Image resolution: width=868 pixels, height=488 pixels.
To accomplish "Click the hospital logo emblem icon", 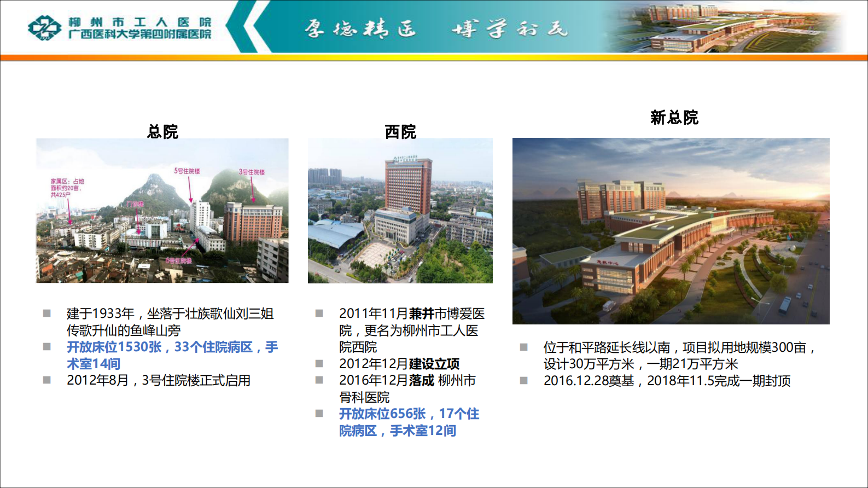I will pyautogui.click(x=45, y=27).
